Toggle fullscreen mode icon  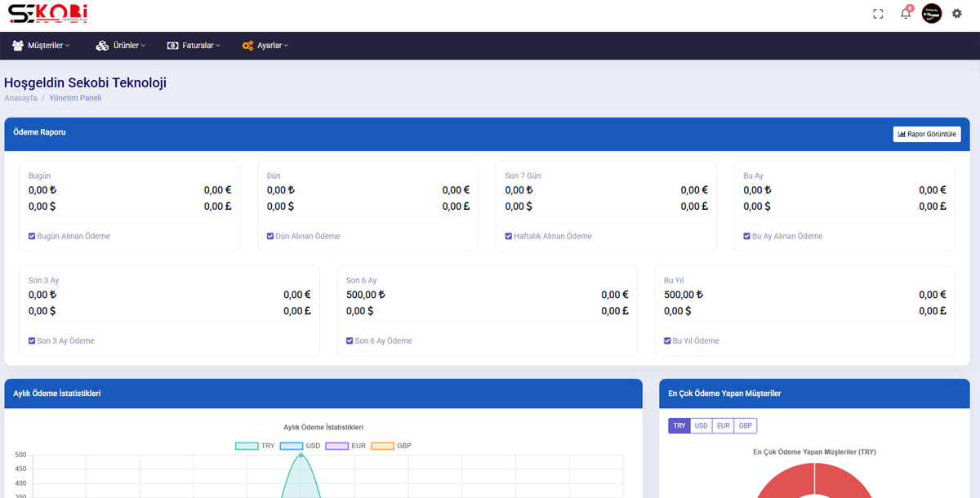(878, 14)
